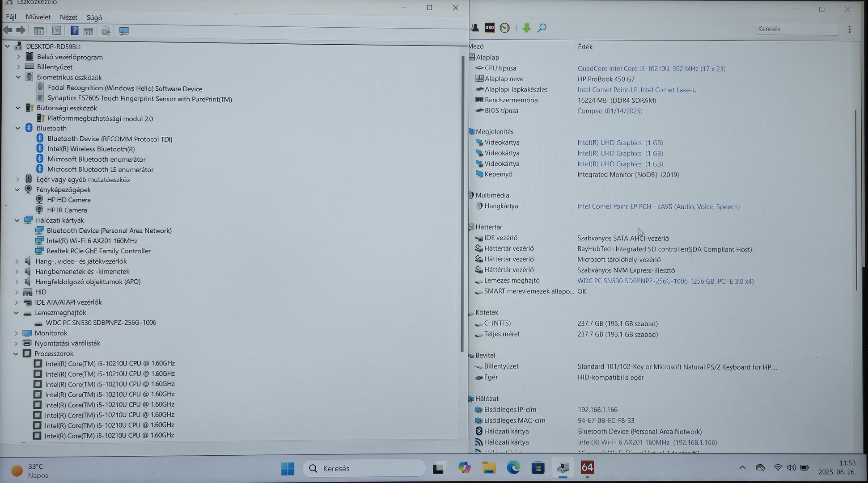This screenshot has width=868, height=483.
Task: Open the Nézet menu
Action: (68, 17)
